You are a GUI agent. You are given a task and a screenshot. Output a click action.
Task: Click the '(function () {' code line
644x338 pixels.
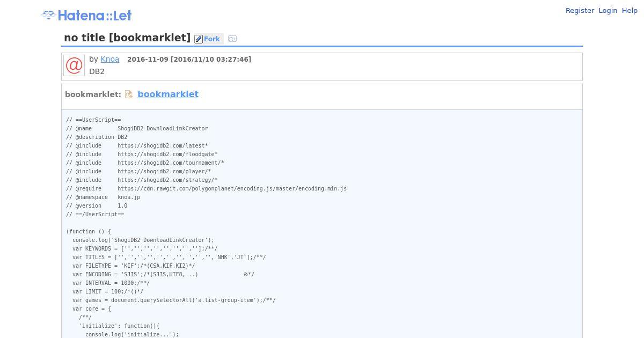pyautogui.click(x=89, y=232)
